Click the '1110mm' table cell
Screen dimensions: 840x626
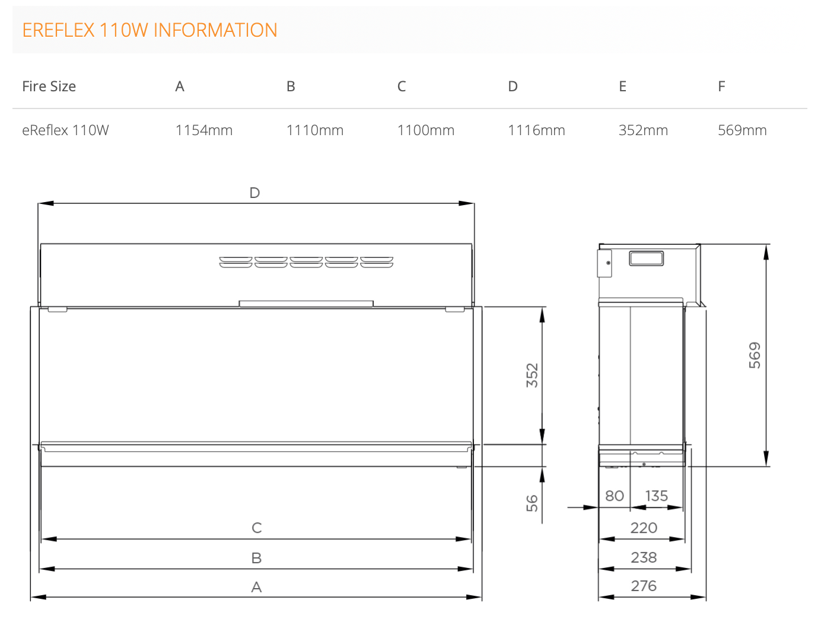pos(314,130)
